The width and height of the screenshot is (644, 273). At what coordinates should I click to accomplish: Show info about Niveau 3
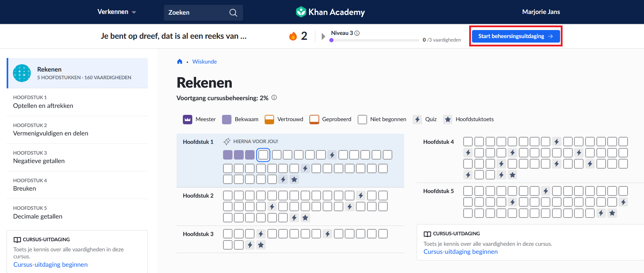coord(357,33)
